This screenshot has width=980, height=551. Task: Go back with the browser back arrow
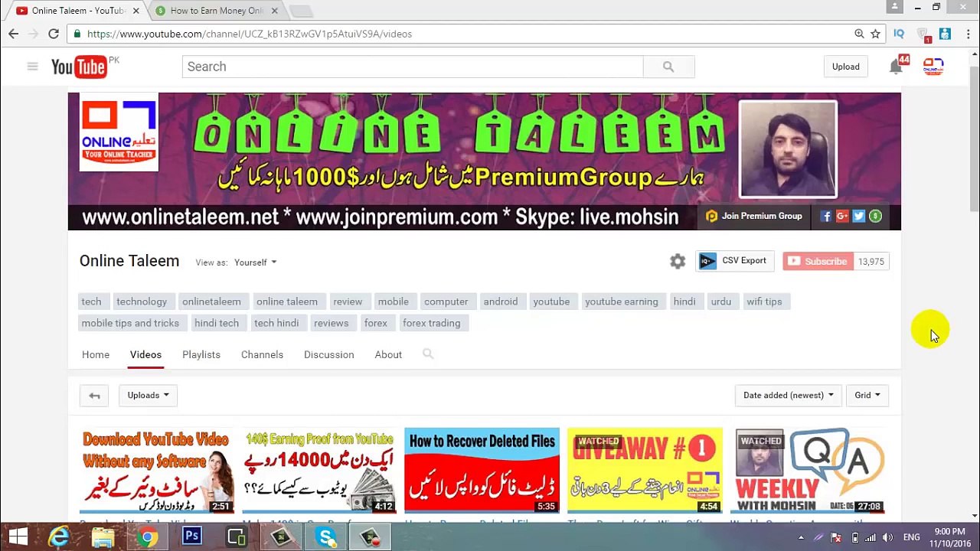point(13,34)
